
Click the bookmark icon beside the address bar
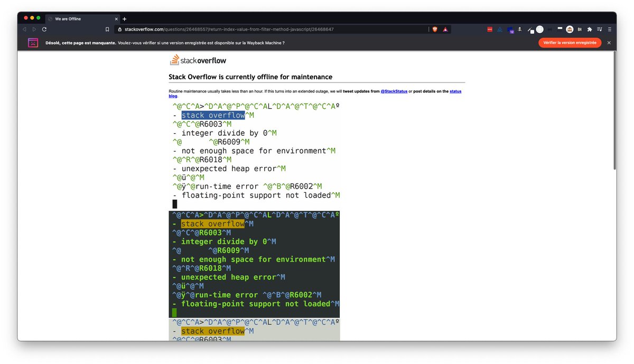pyautogui.click(x=107, y=30)
